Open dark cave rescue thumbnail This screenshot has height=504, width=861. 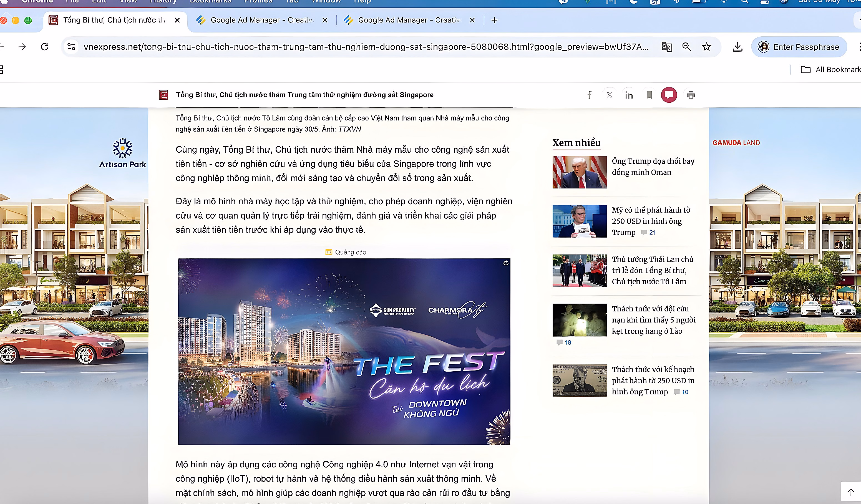click(x=580, y=320)
